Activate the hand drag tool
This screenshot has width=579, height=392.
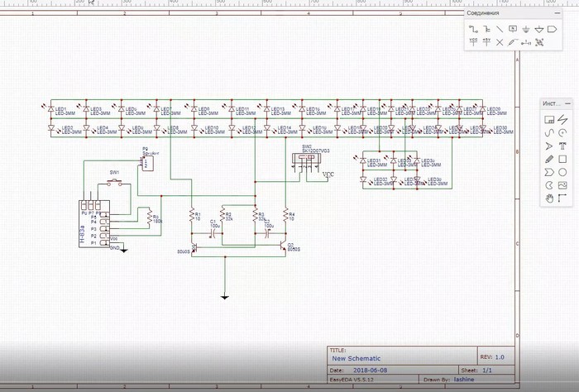549,198
